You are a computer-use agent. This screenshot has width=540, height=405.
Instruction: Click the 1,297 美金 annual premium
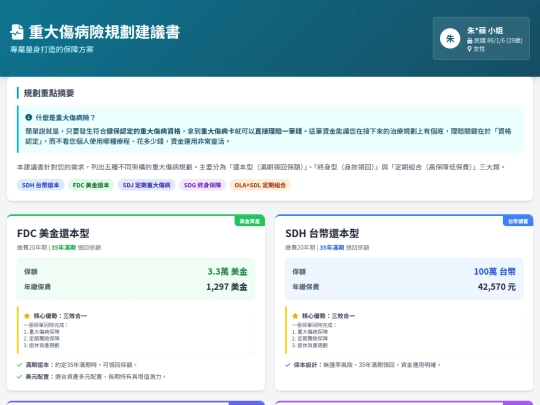tap(227, 287)
